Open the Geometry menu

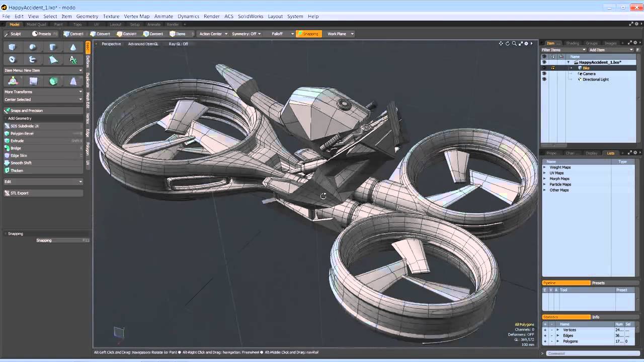(87, 16)
